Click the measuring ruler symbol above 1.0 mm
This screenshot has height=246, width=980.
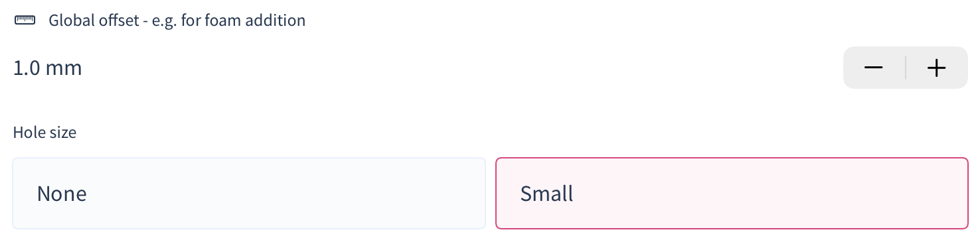pos(25,21)
